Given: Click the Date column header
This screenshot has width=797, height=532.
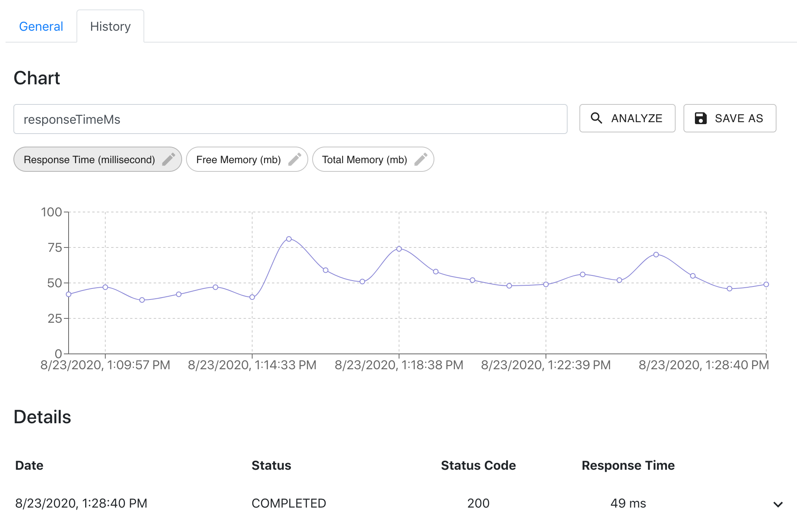Looking at the screenshot, I should 29,465.
